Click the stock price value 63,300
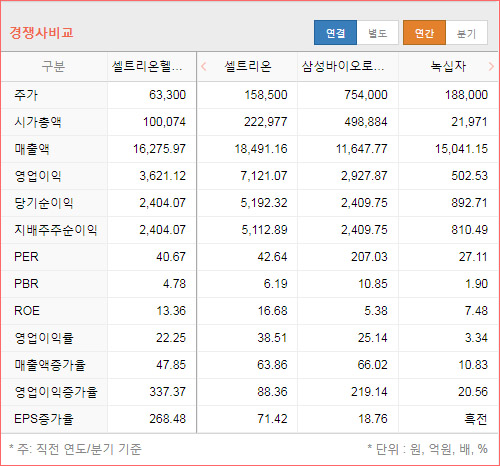 (x=167, y=95)
